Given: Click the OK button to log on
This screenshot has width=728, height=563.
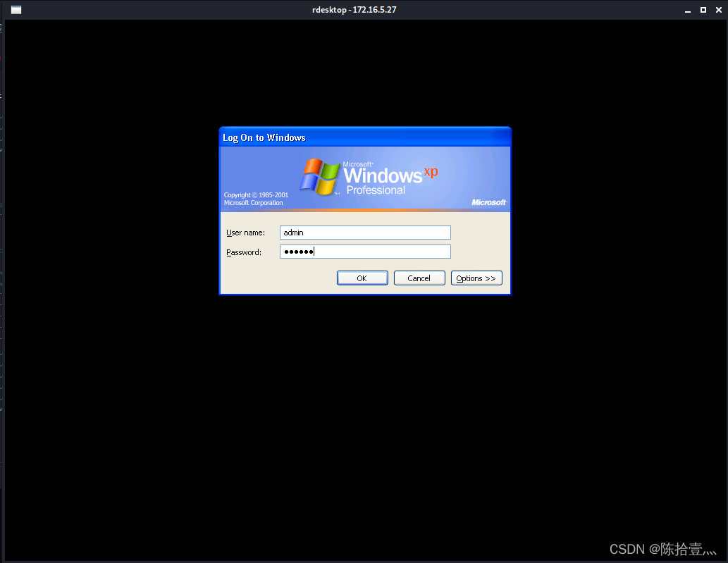Looking at the screenshot, I should pos(362,278).
